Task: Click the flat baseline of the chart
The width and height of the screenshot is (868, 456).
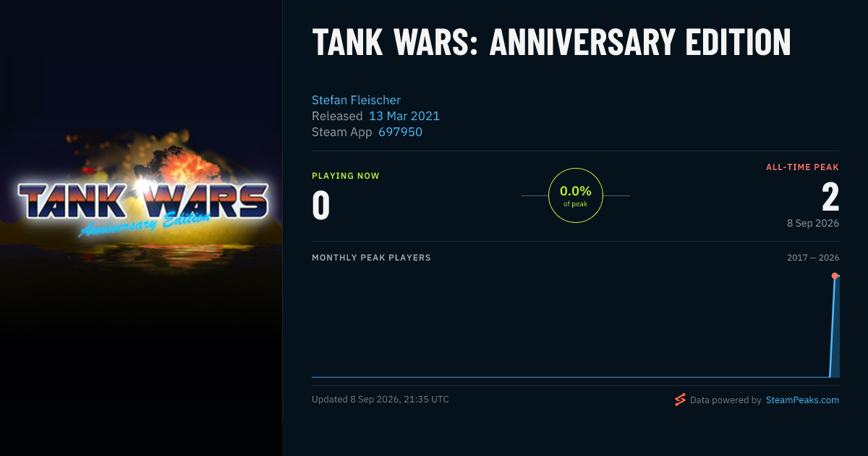Action: (x=570, y=376)
